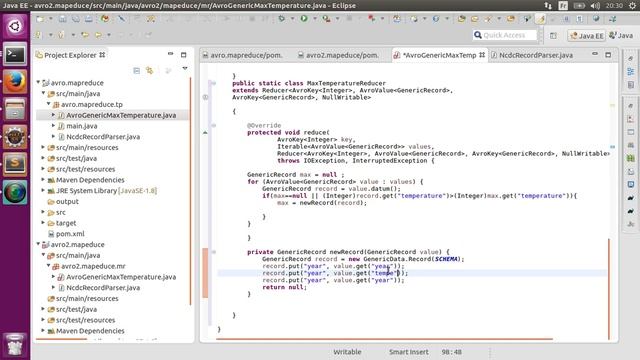Collapse reduce method using folding marker
The height and width of the screenshot is (360, 640).
(213, 125)
